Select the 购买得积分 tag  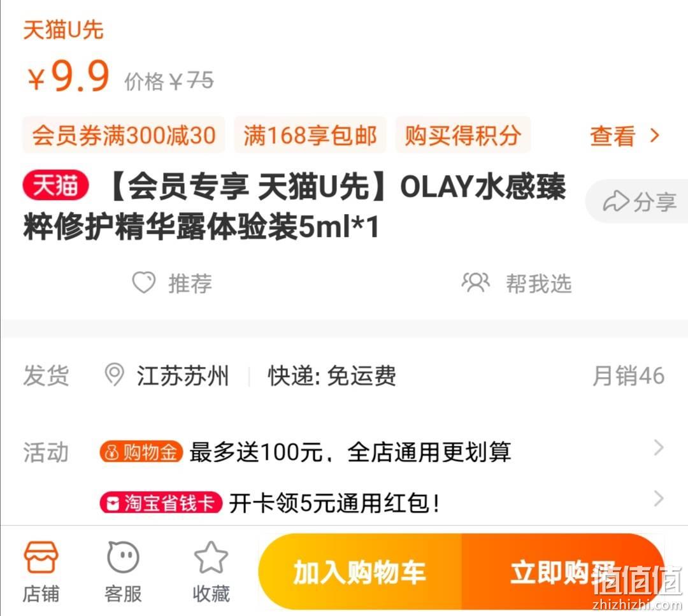pyautogui.click(x=463, y=135)
